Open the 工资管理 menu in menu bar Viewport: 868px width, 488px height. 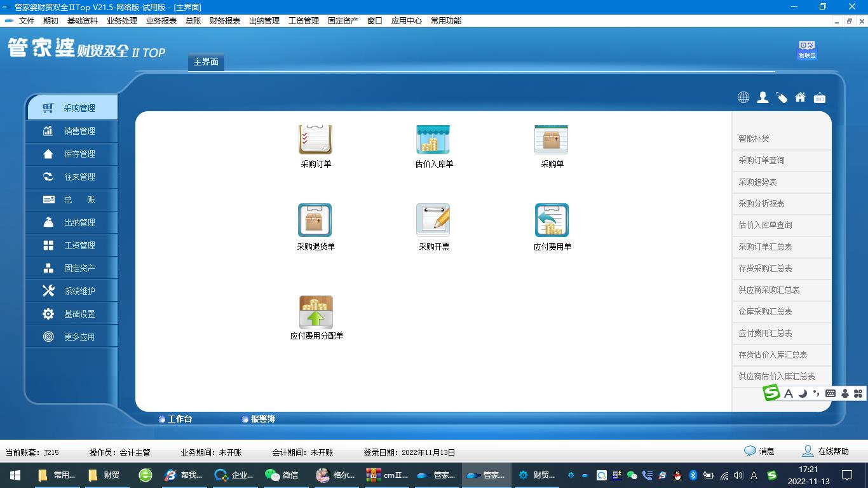click(304, 21)
